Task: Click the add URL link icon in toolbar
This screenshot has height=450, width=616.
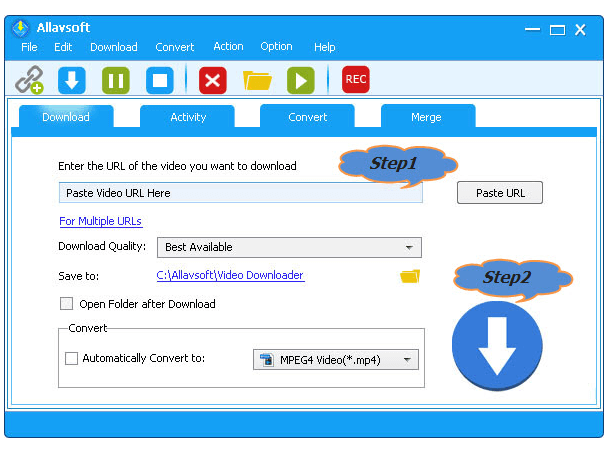Action: pos(29,80)
